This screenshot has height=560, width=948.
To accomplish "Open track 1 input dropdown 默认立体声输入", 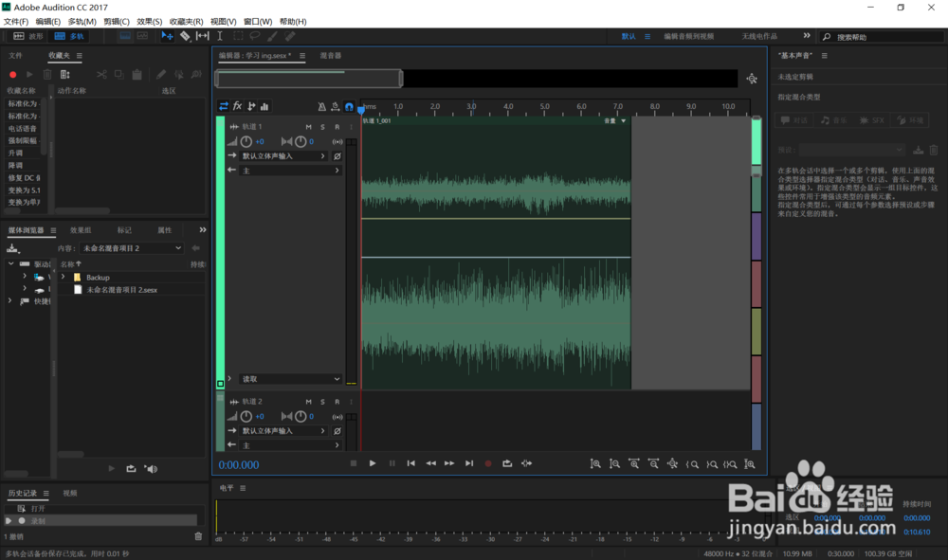I will 283,155.
